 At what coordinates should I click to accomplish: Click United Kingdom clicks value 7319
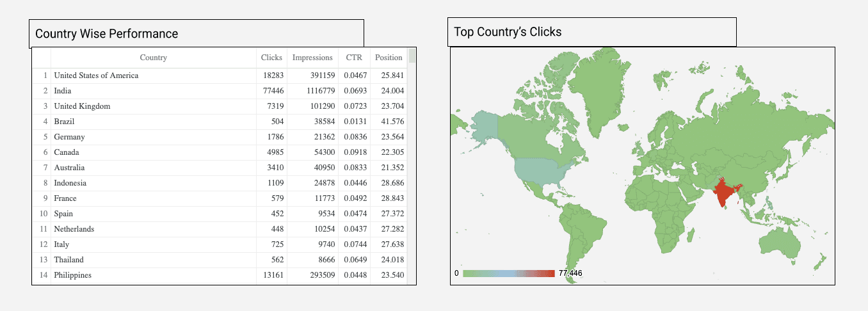coord(275,106)
